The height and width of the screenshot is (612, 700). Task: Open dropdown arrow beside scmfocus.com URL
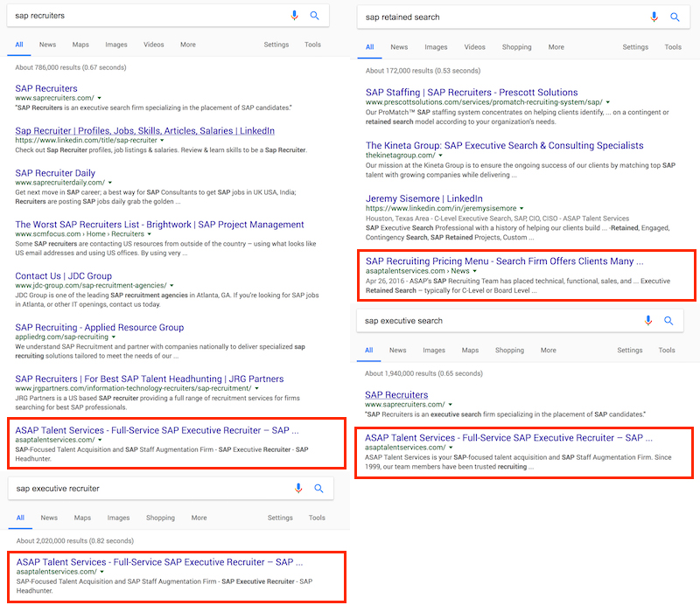150,234
